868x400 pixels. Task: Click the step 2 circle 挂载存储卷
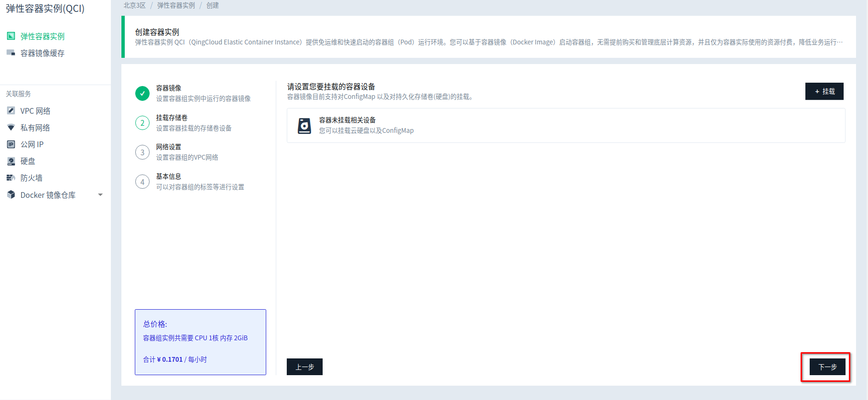(142, 123)
